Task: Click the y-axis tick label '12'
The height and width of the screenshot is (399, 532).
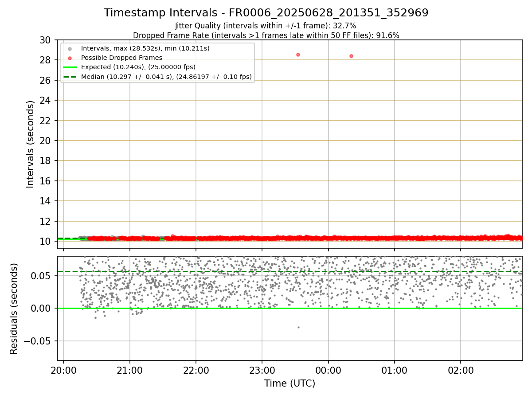Action: click(46, 221)
